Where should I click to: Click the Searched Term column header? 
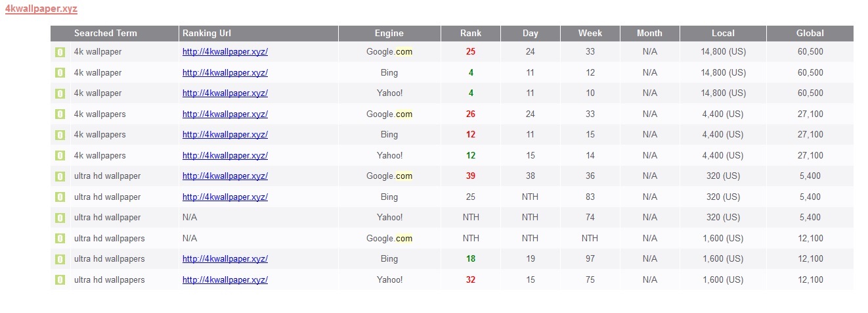(x=106, y=34)
